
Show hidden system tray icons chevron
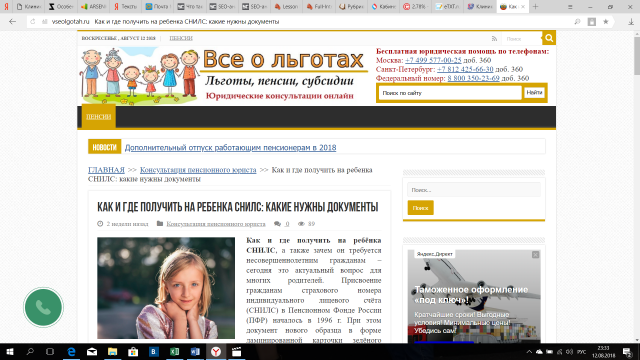(x=529, y=352)
